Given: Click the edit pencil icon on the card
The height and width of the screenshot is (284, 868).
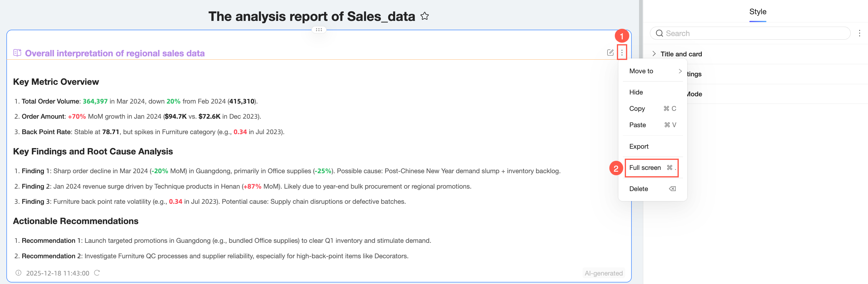Looking at the screenshot, I should point(610,52).
